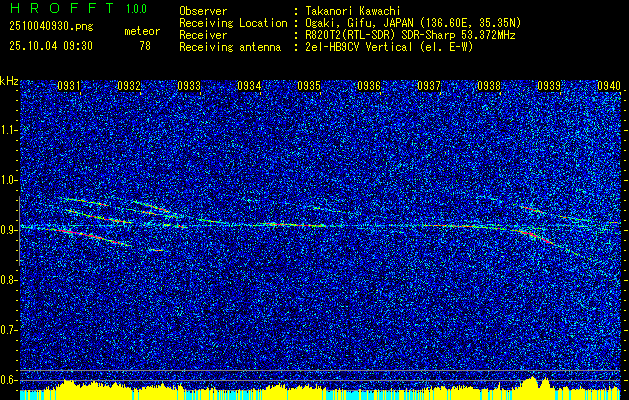The width and height of the screenshot is (629, 400).
Task: Click the 0935 time marker
Action: click(x=309, y=85)
